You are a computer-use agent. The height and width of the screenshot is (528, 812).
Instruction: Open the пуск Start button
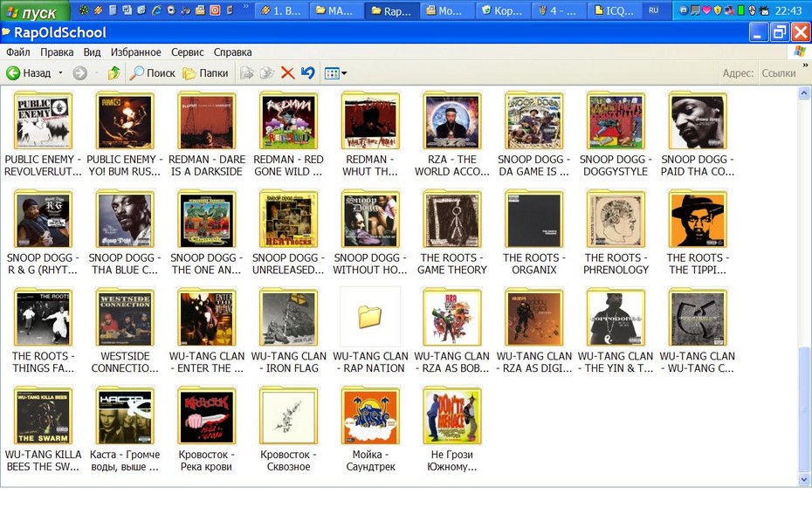pos(34,11)
